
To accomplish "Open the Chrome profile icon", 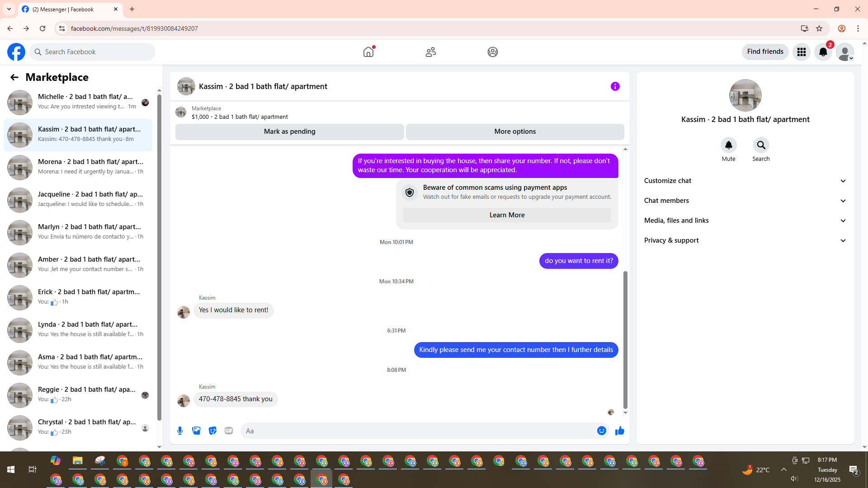I will (x=842, y=28).
